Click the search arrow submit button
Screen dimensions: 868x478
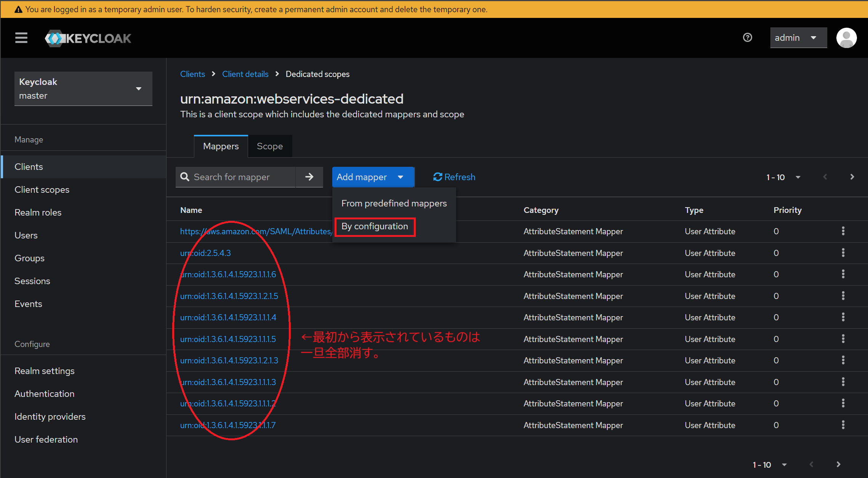coord(309,177)
